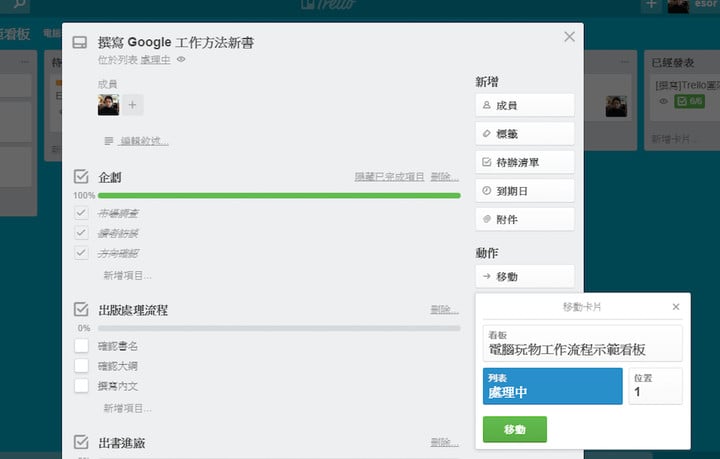Delete the 出版處理流程 checklist via 刪除
The image size is (720, 459).
click(444, 310)
